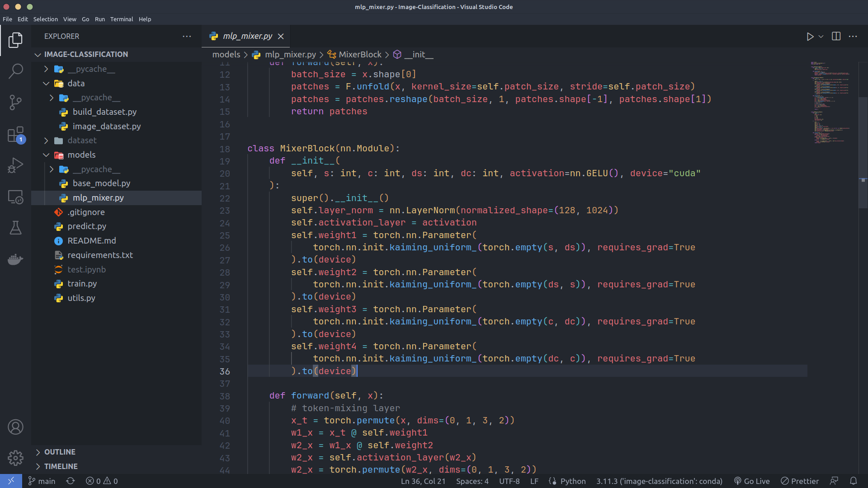The height and width of the screenshot is (488, 868).
Task: Open the Docker view
Action: 15,259
